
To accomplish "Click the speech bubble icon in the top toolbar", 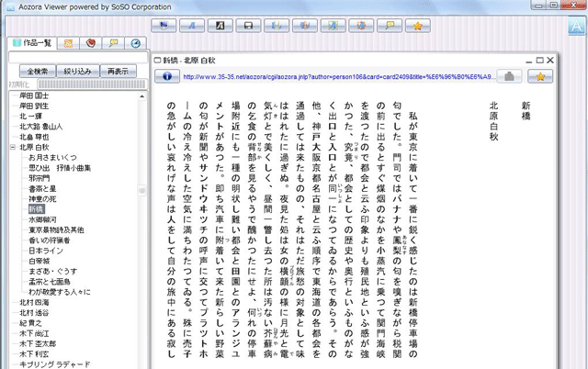I will coord(390,26).
